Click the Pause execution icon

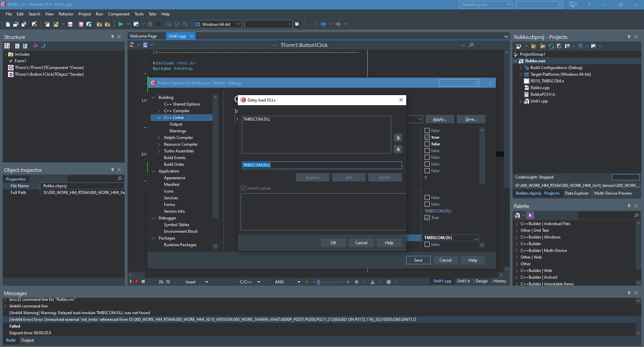[150, 24]
